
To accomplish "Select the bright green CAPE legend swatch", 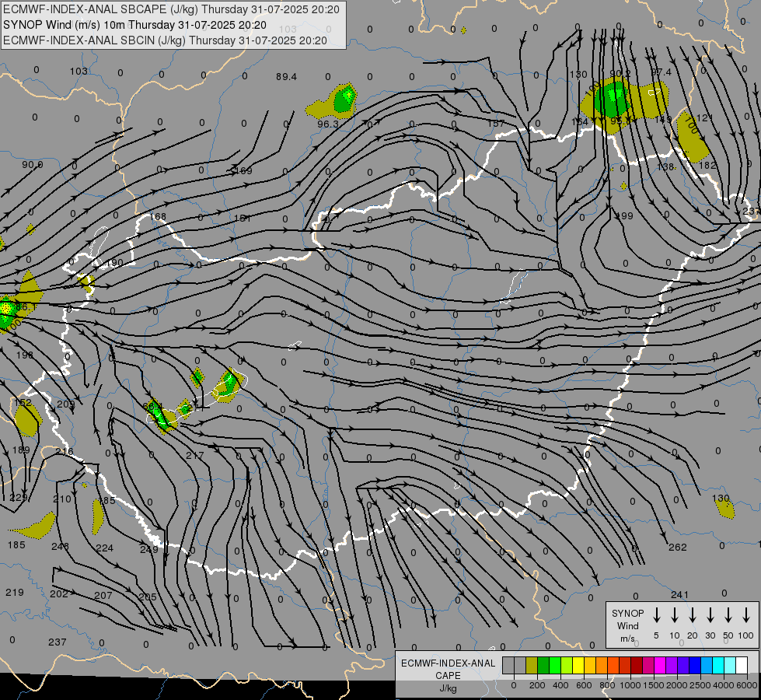I will (555, 666).
